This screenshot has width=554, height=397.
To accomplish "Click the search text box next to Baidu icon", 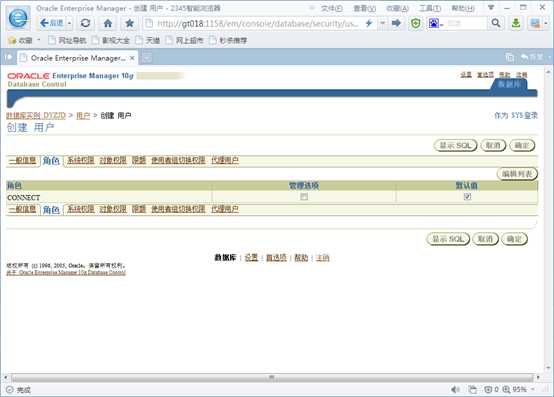I will (466, 24).
